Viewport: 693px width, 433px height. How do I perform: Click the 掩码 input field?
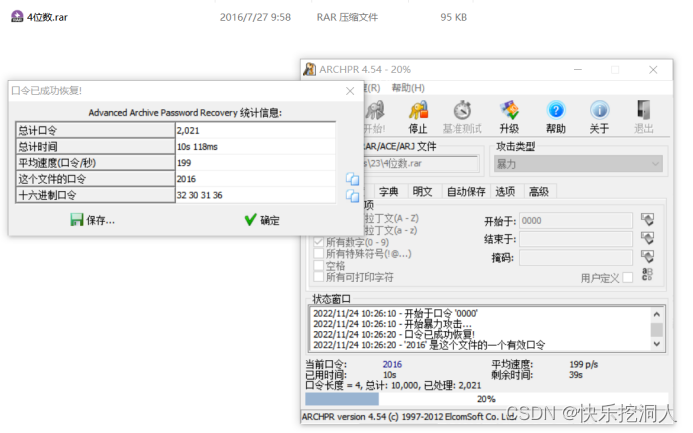575,257
